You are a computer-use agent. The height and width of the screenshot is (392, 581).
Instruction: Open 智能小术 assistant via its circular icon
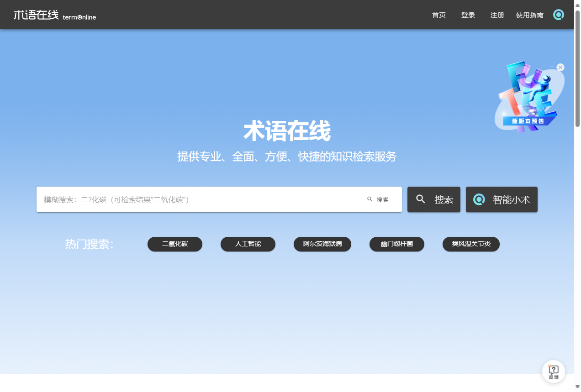coord(478,199)
